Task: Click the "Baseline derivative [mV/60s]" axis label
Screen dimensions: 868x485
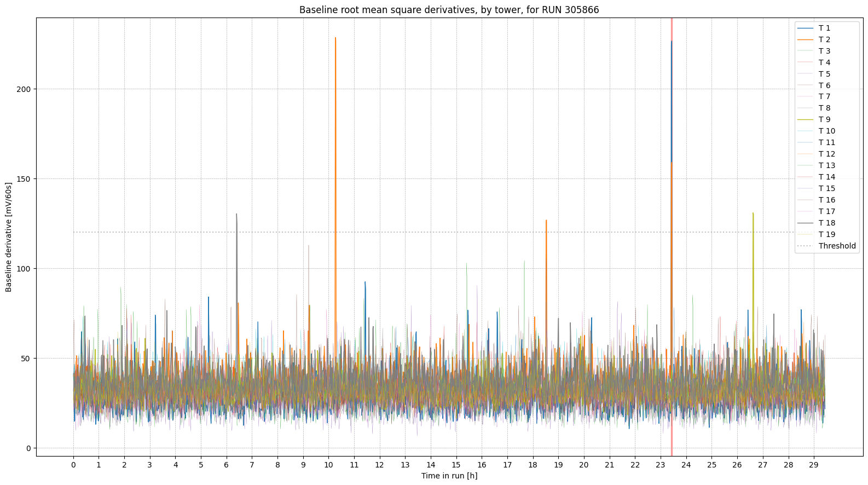Action: tap(9, 237)
